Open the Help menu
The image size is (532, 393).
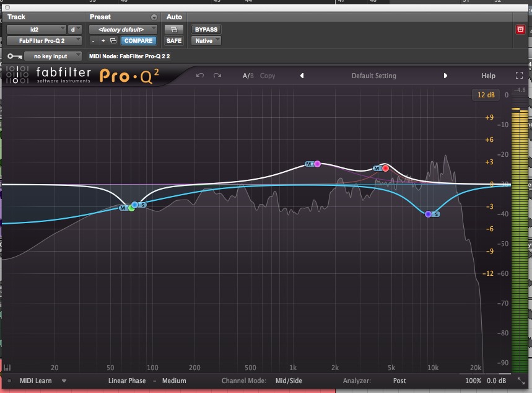pyautogui.click(x=488, y=76)
